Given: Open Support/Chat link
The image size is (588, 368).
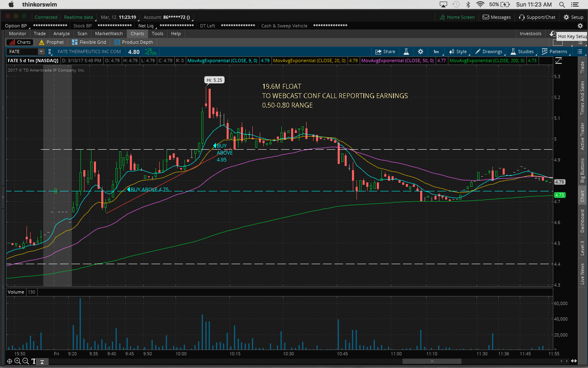Looking at the screenshot, I should [x=537, y=17].
